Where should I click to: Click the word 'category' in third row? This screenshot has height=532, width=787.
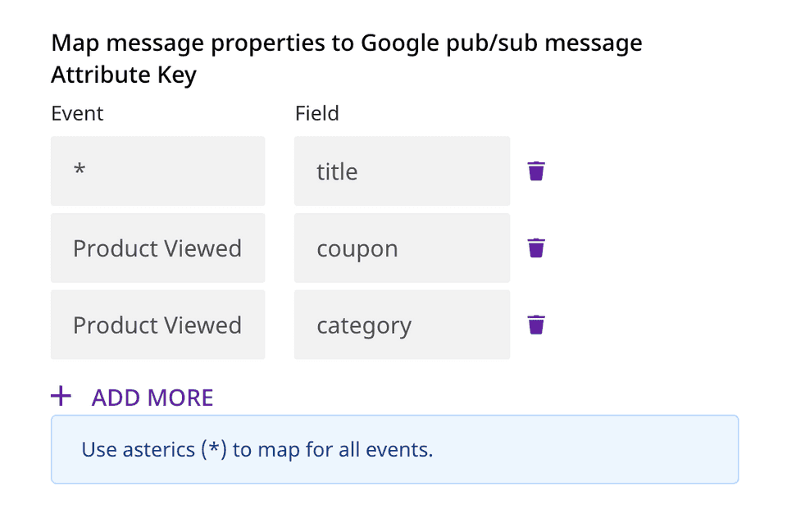pos(364,326)
